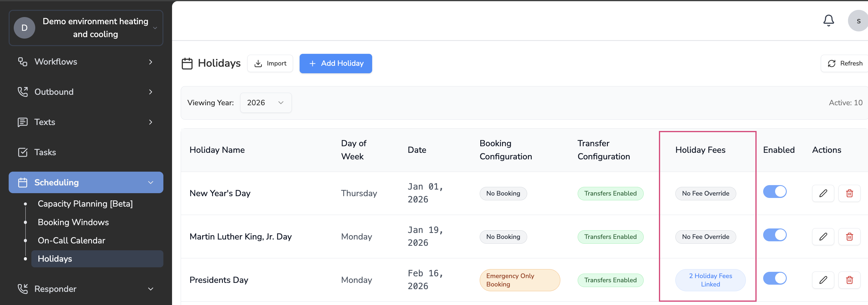Click the Add Holiday button

tap(336, 63)
